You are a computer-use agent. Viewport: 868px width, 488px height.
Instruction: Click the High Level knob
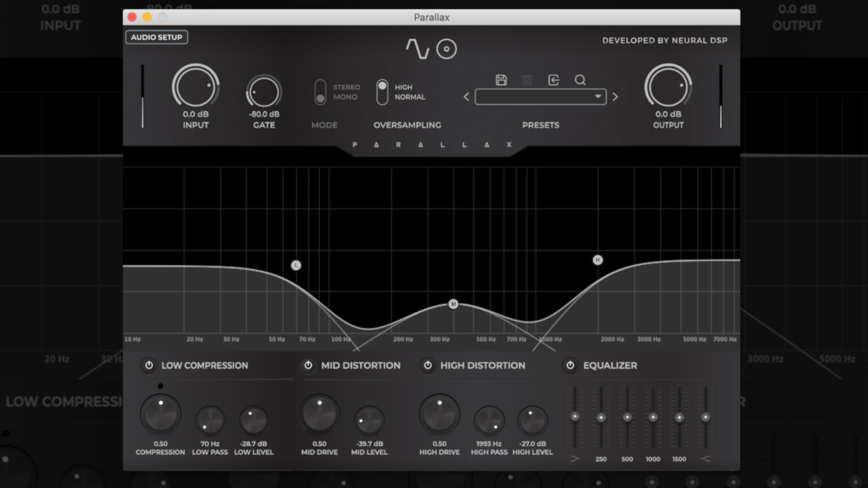[532, 421]
